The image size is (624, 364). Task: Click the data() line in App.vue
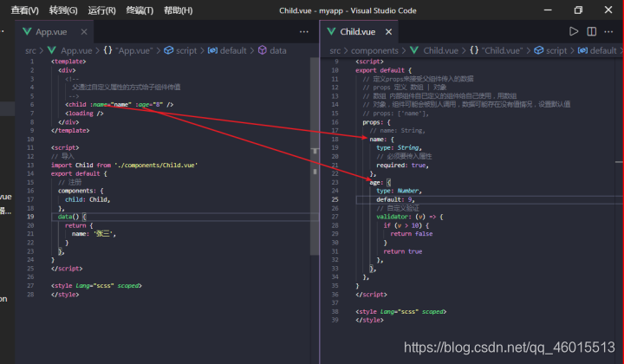click(72, 217)
